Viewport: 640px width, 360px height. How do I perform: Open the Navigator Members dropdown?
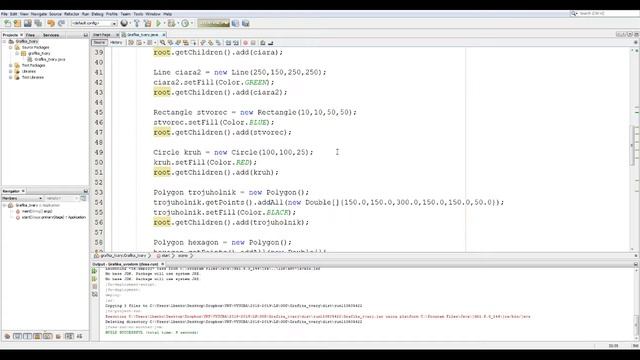pyautogui.click(x=22, y=198)
